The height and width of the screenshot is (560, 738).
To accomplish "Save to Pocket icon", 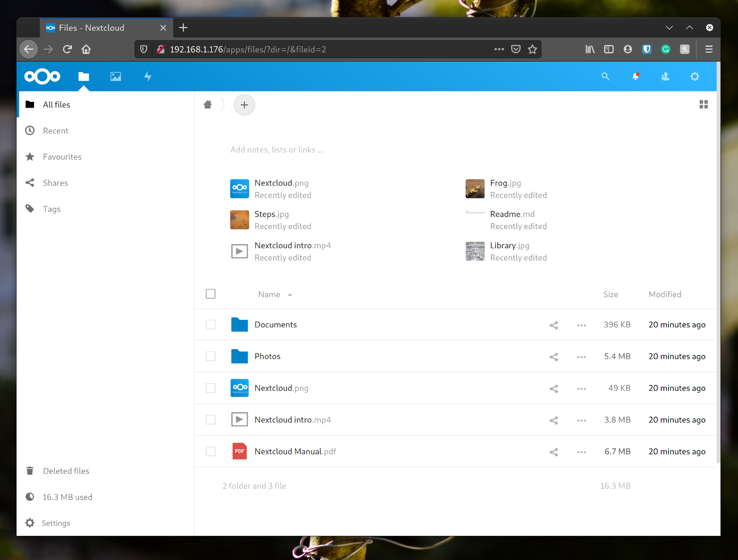I will [516, 49].
